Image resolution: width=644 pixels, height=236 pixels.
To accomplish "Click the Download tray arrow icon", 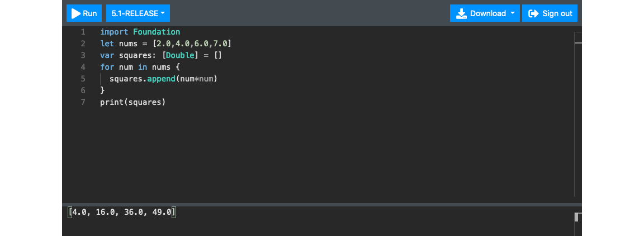I will pos(461,13).
